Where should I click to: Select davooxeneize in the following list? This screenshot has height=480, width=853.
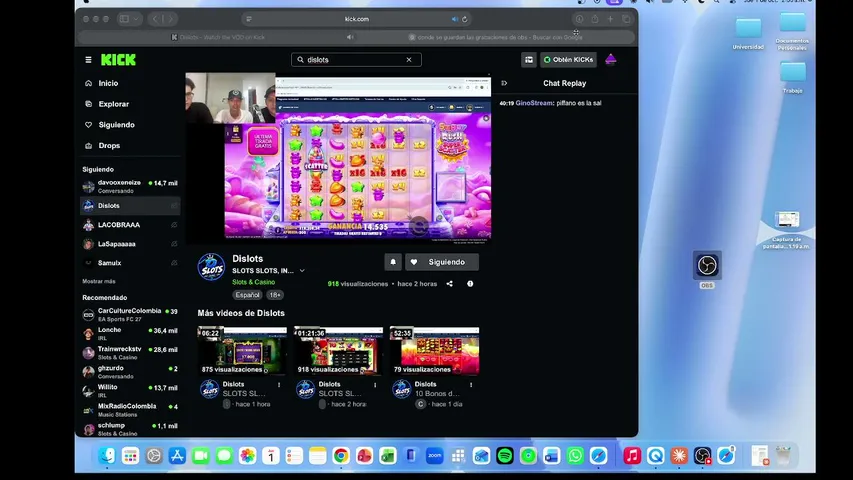[131, 187]
